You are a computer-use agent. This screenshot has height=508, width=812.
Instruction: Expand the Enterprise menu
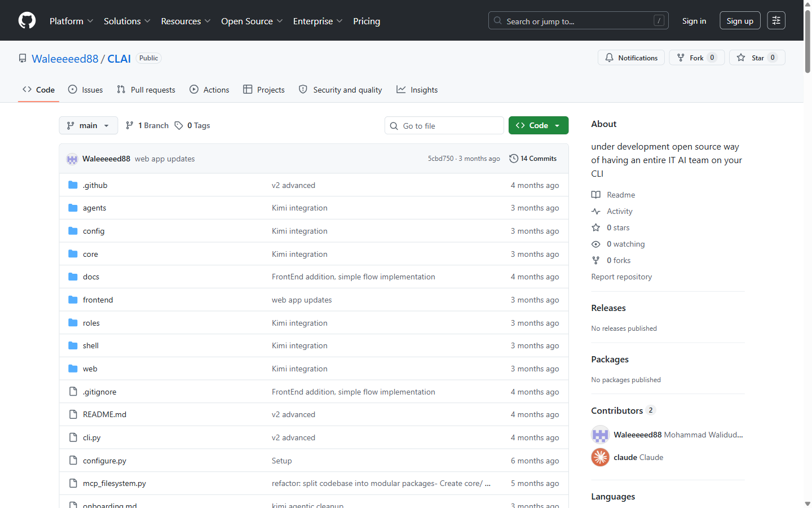click(317, 21)
